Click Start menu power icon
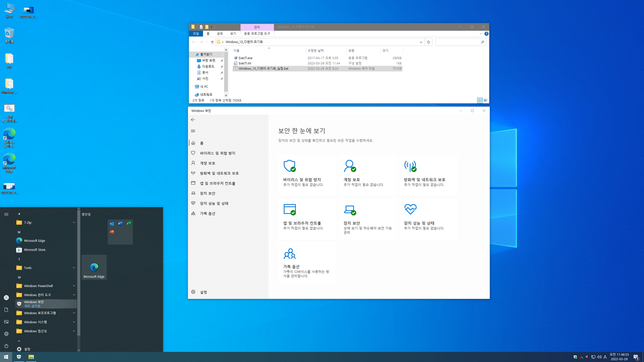This screenshot has height=362, width=644. [x=6, y=346]
